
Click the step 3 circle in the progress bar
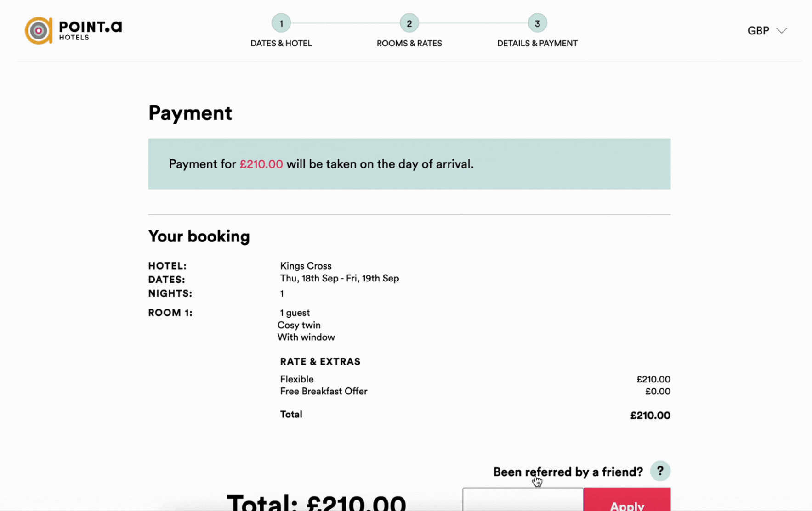click(537, 23)
